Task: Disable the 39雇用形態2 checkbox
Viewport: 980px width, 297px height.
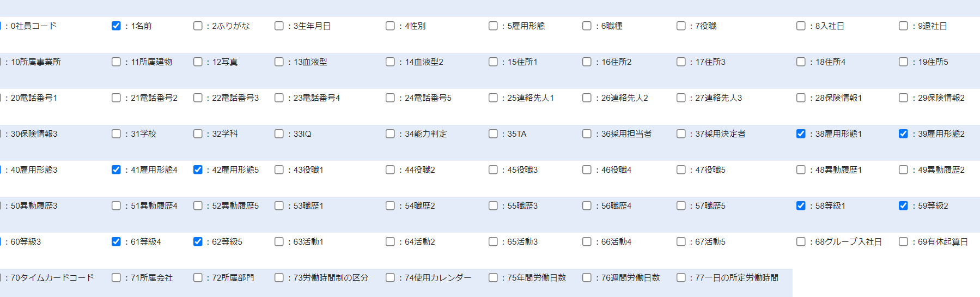Action: click(903, 134)
